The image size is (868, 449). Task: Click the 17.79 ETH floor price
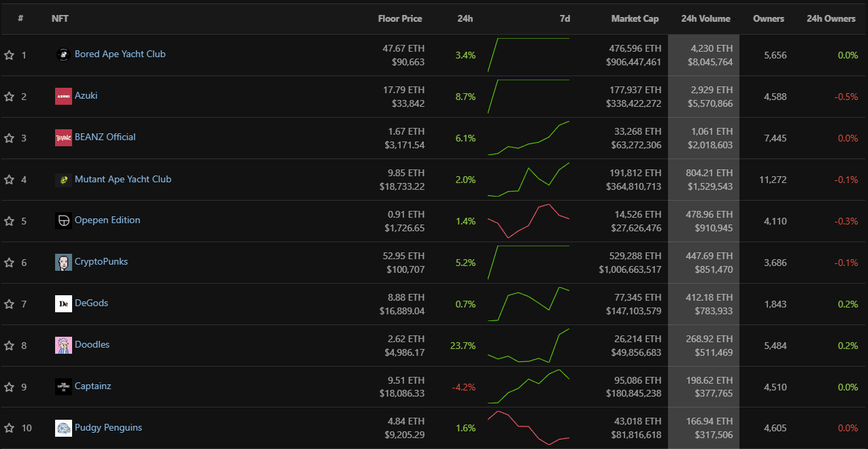(x=403, y=90)
